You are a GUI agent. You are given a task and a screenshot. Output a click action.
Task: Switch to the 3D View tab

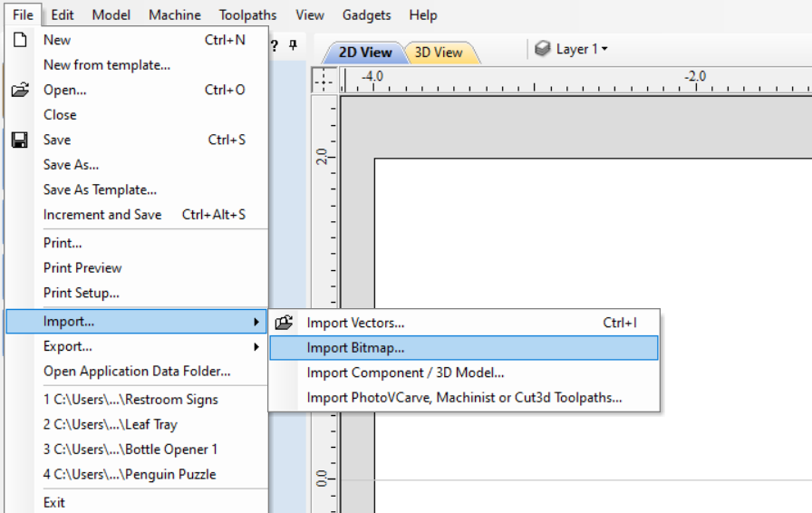coord(439,53)
